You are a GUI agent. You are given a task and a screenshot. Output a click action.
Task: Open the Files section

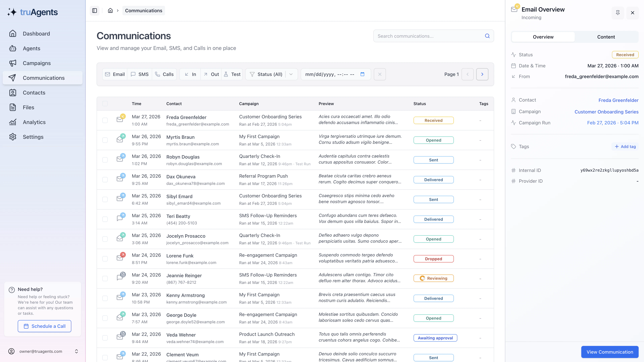coord(28,107)
